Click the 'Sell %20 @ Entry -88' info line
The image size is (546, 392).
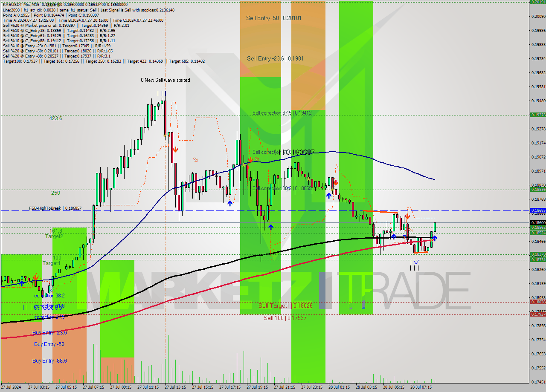pyautogui.click(x=57, y=56)
